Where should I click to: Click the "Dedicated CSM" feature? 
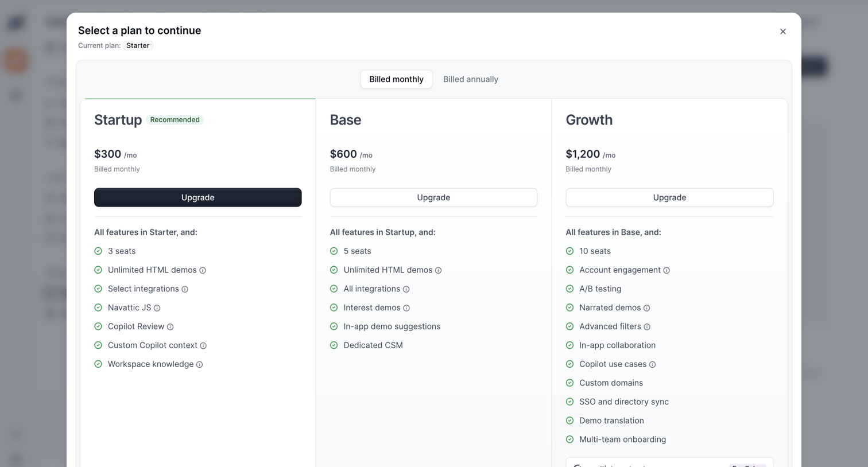click(373, 345)
